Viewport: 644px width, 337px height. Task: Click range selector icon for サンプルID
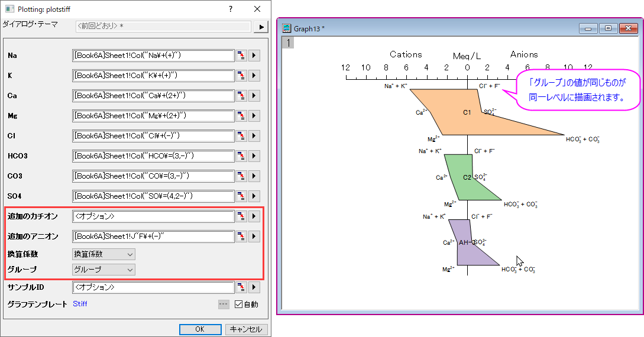[241, 287]
